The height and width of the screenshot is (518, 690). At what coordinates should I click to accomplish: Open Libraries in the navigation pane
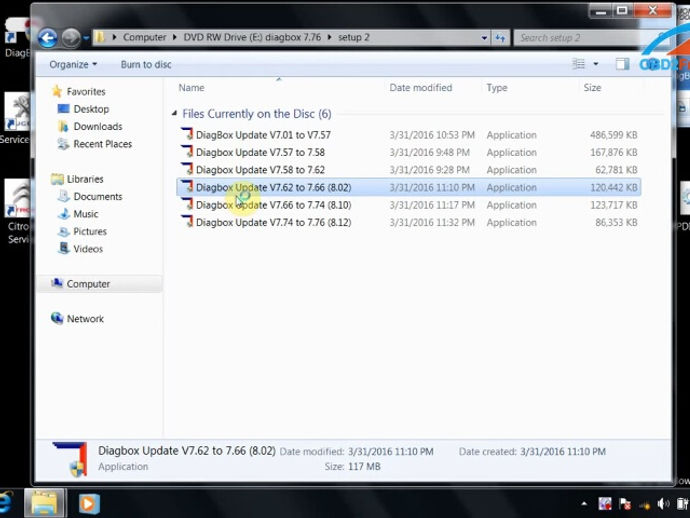point(85,179)
